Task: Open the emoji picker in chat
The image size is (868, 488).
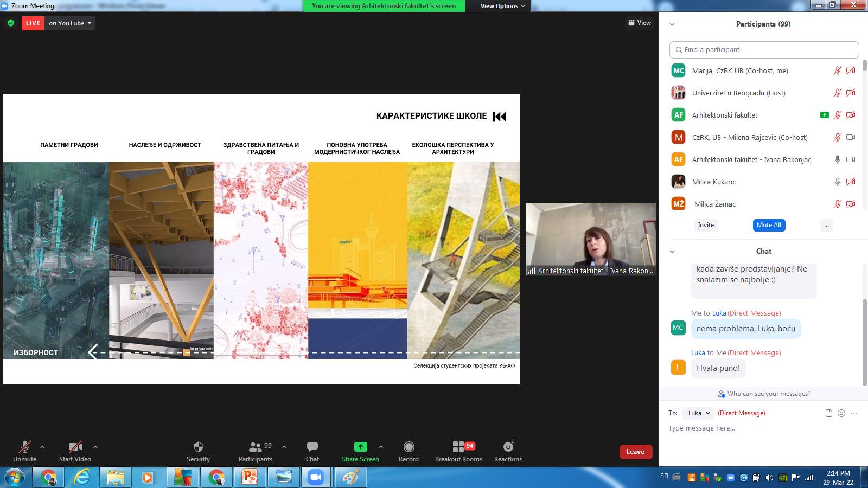Action: [841, 413]
